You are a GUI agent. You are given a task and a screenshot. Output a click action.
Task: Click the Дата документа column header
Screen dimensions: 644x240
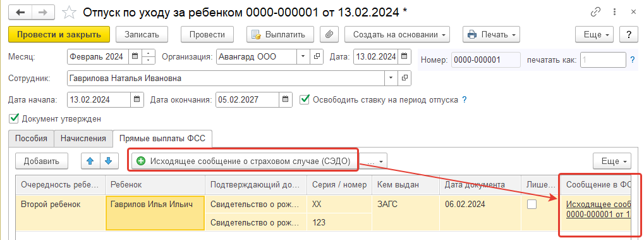click(x=480, y=185)
